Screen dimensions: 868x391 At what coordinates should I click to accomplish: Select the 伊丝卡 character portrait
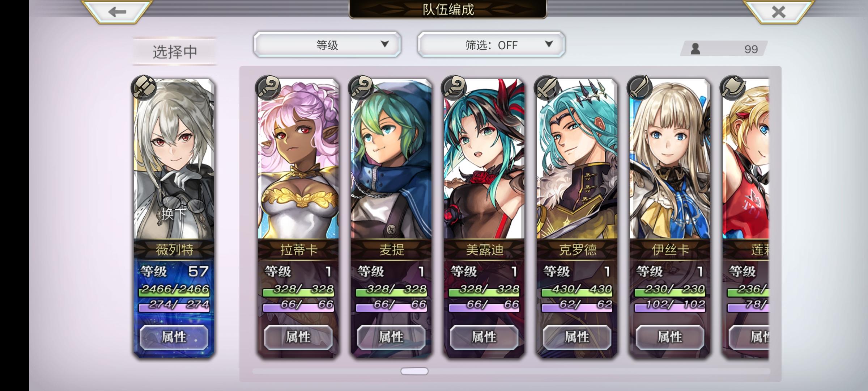[670, 159]
